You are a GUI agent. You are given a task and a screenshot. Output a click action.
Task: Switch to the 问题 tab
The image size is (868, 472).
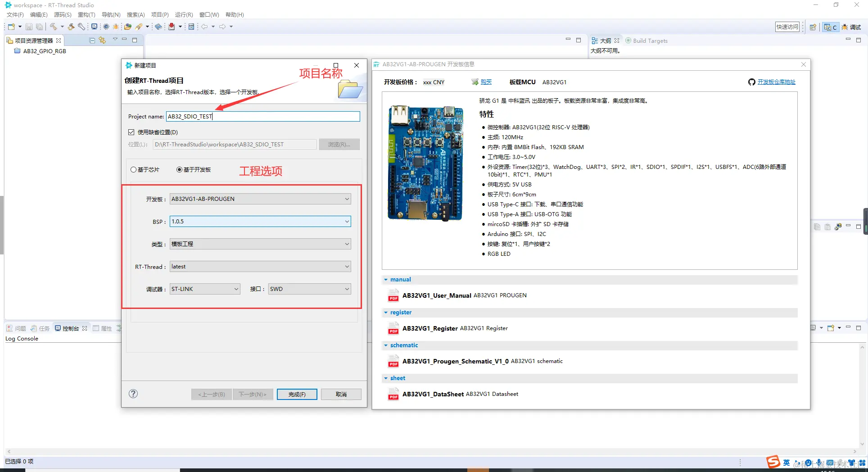(16, 328)
